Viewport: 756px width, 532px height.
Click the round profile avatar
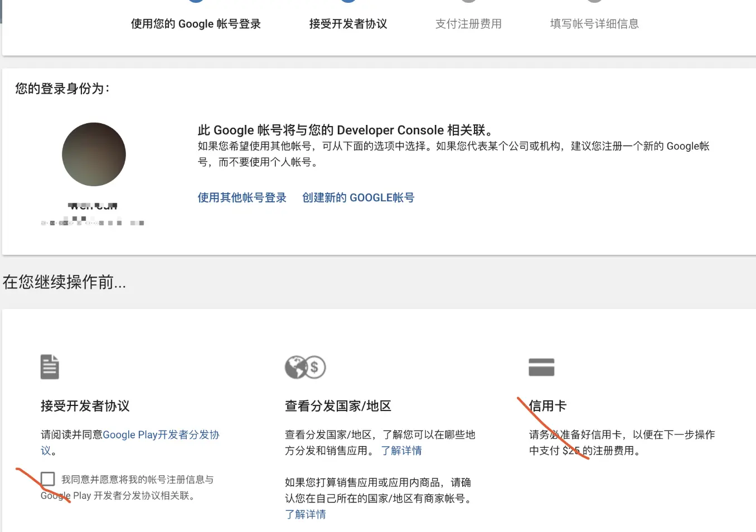point(94,154)
